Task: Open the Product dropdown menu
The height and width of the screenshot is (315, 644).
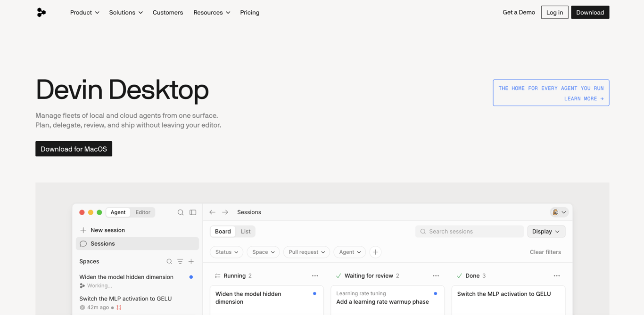Action: pos(85,13)
